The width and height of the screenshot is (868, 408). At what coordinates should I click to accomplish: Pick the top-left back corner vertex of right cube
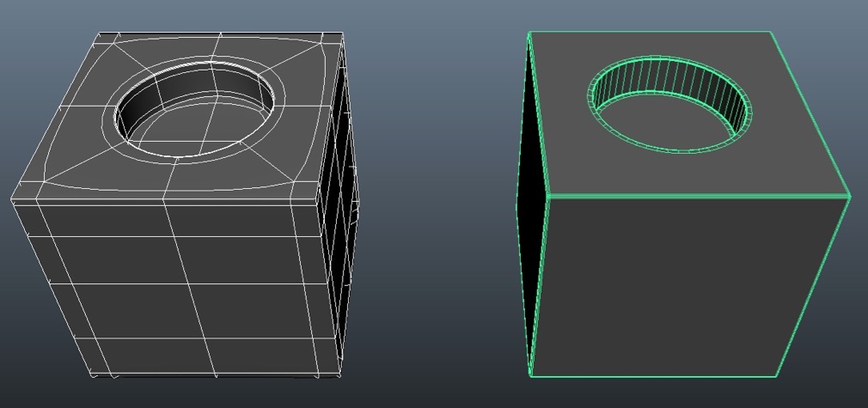pyautogui.click(x=529, y=33)
